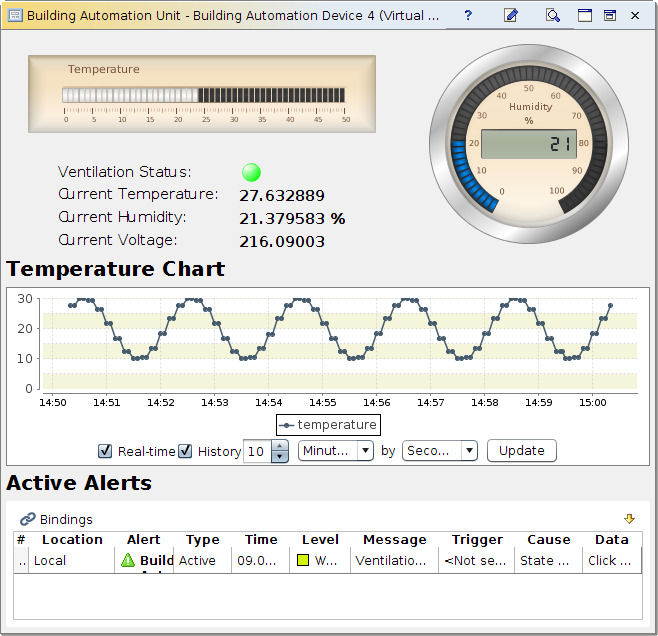Viewport: 658px width, 636px height.
Task: Click the green Ventilation Status indicator
Action: coord(251,172)
